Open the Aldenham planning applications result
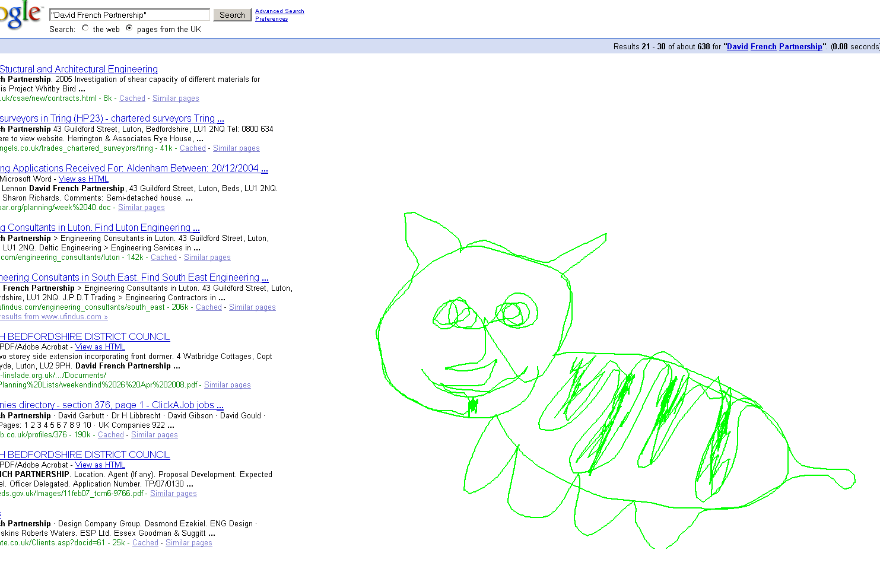 tap(134, 168)
